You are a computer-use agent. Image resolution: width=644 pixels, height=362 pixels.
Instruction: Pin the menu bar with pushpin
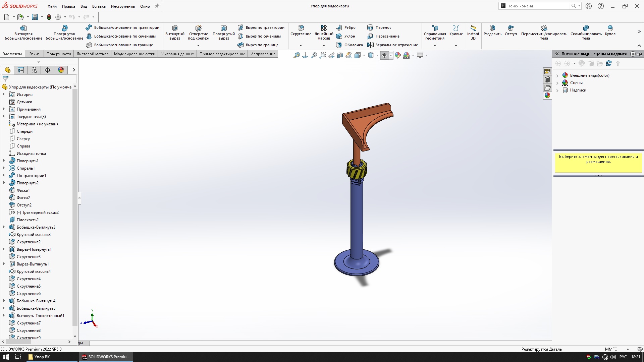click(157, 6)
